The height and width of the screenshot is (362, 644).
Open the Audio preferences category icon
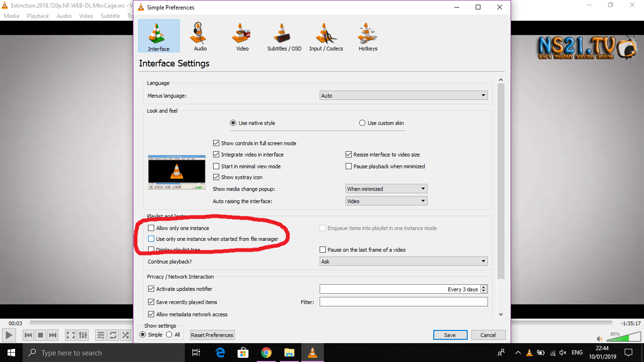click(200, 36)
